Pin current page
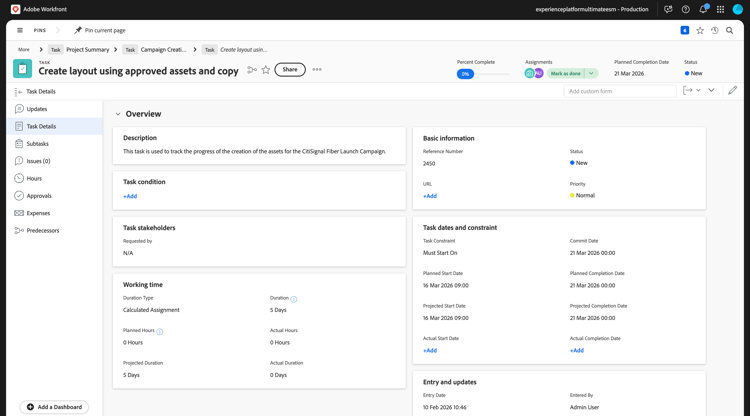This screenshot has width=750, height=416. click(x=100, y=30)
